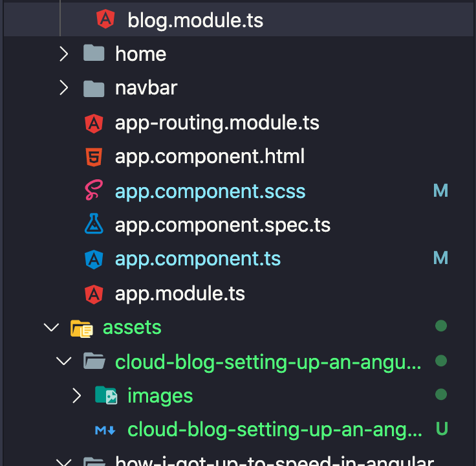The height and width of the screenshot is (466, 476).
Task: Select the images folder label
Action: [160, 396]
